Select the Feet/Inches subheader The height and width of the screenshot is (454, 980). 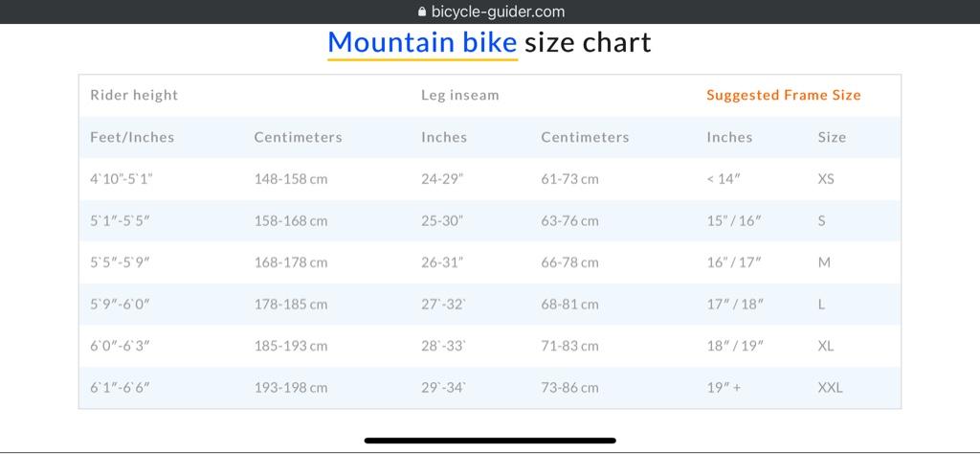pyautogui.click(x=132, y=137)
